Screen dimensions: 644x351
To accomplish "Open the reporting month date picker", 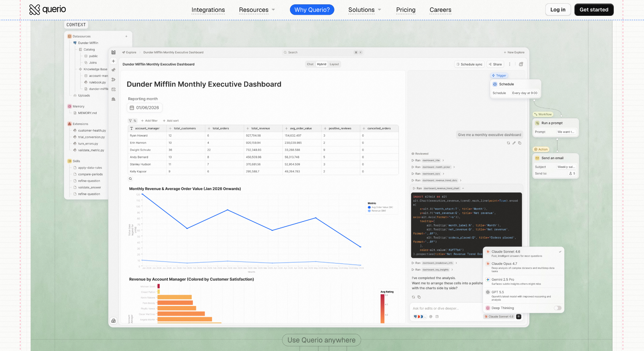I will pyautogui.click(x=145, y=108).
